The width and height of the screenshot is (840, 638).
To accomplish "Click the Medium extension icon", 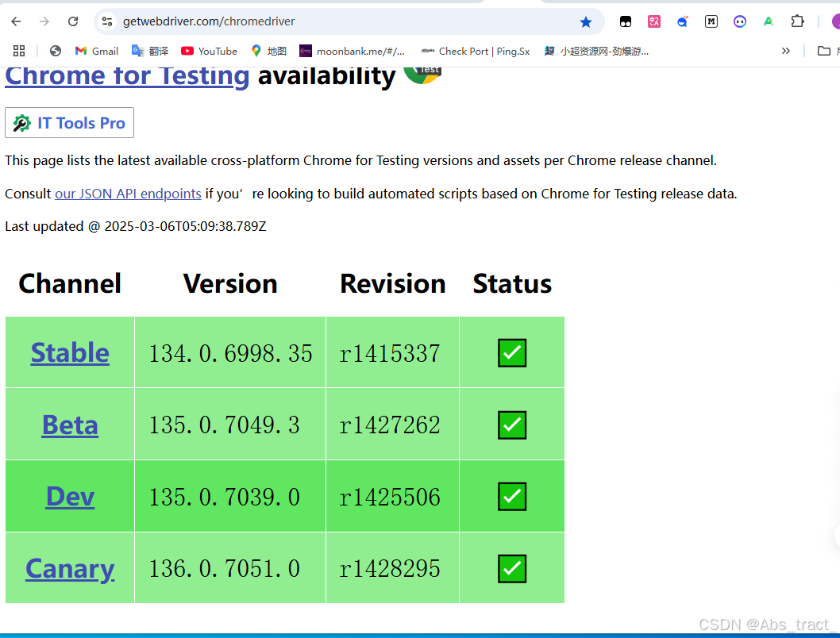I will (x=711, y=21).
